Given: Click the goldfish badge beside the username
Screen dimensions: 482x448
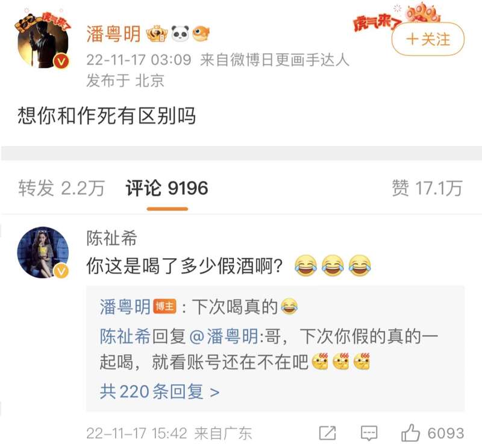Looking at the screenshot, I should 201,34.
